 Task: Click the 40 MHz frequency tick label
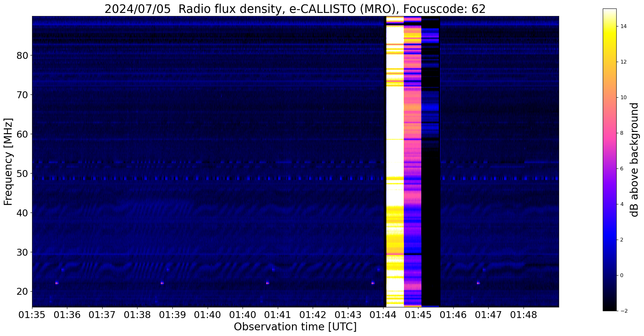pos(22,213)
